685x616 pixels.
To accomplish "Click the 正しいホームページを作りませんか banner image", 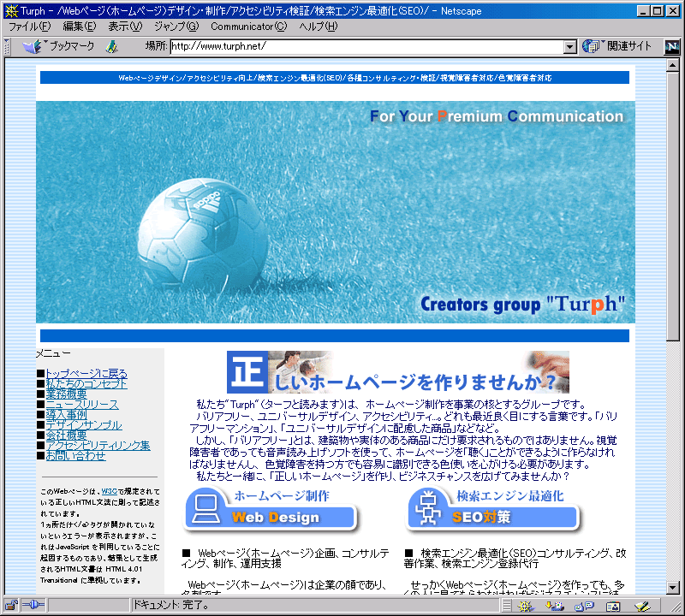I will click(398, 372).
